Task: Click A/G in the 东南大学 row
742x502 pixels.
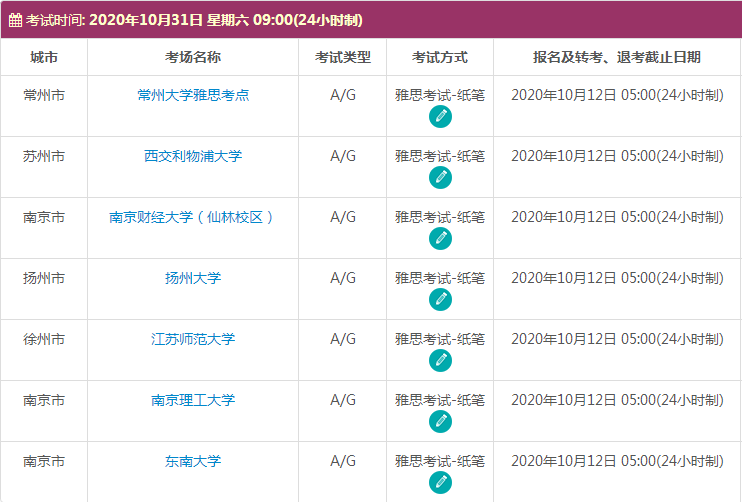Action: tap(343, 461)
